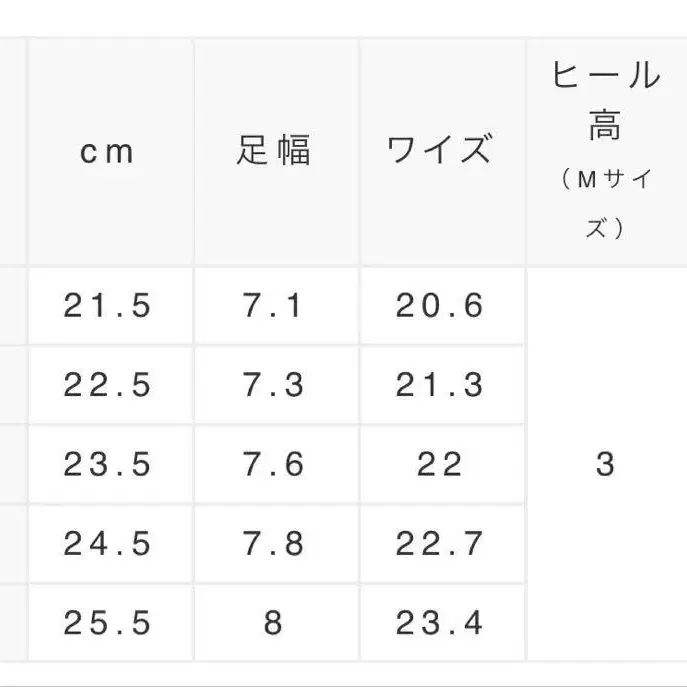This screenshot has width=687, height=687.
Task: Select the 7.1 foot width cell
Action: coord(274,305)
